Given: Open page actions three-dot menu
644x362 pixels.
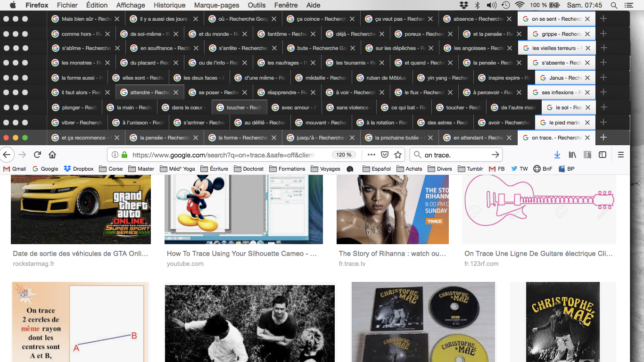Looking at the screenshot, I should 371,155.
